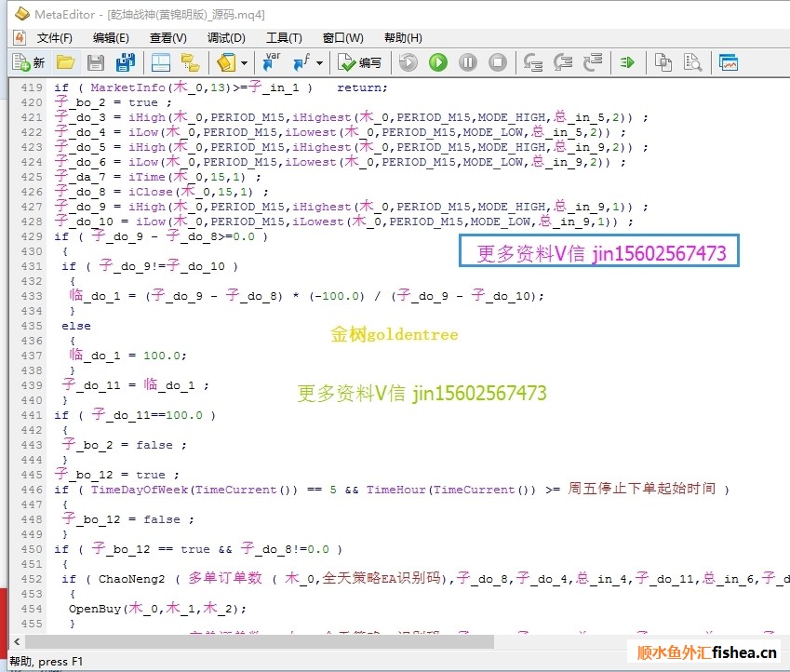Screen dimensions: 790x672
Task: Save all open files
Action: (125, 62)
